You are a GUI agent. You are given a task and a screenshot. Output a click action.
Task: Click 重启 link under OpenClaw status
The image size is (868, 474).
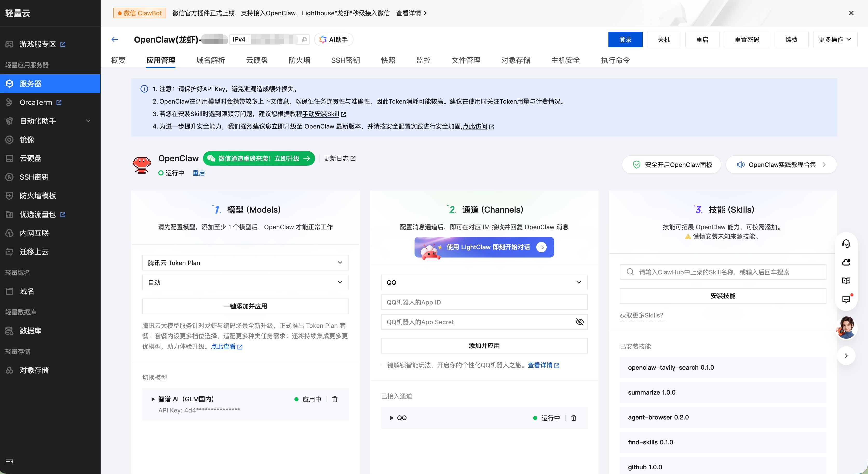point(199,173)
